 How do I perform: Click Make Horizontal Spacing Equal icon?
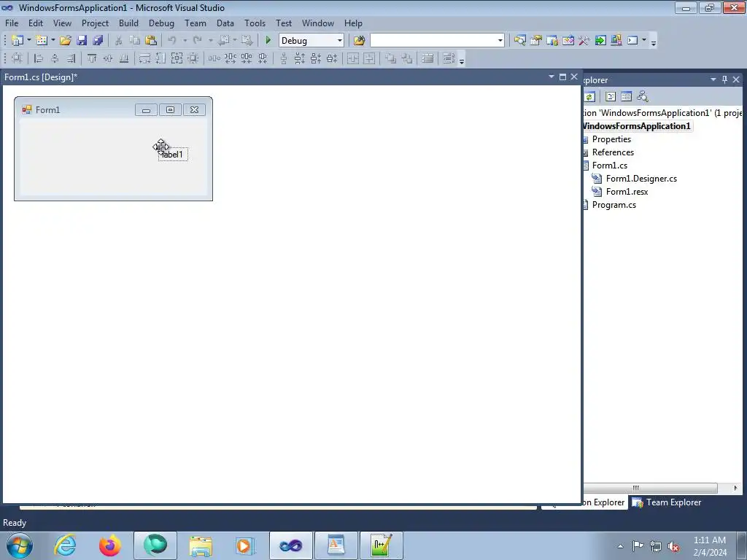(214, 58)
